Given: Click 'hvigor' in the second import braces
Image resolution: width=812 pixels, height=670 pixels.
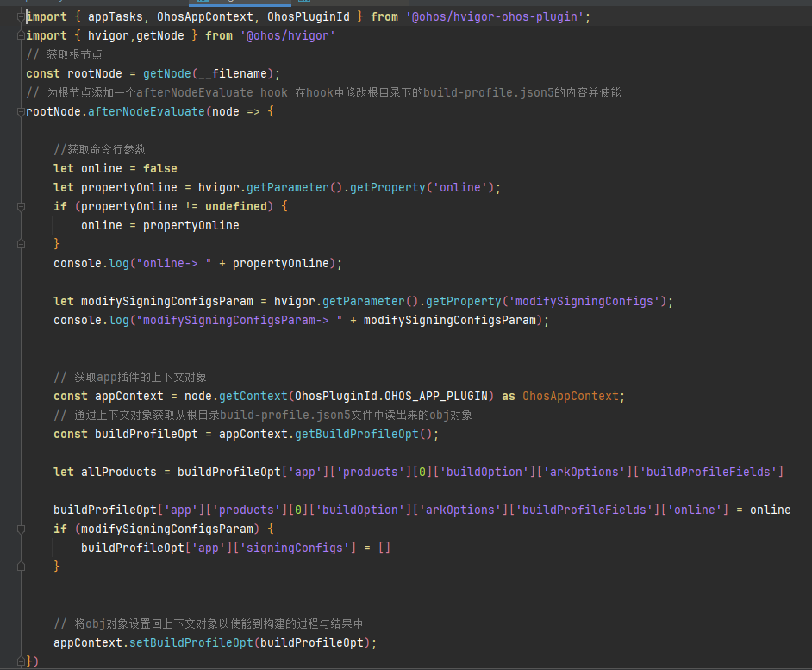Looking at the screenshot, I should (109, 35).
